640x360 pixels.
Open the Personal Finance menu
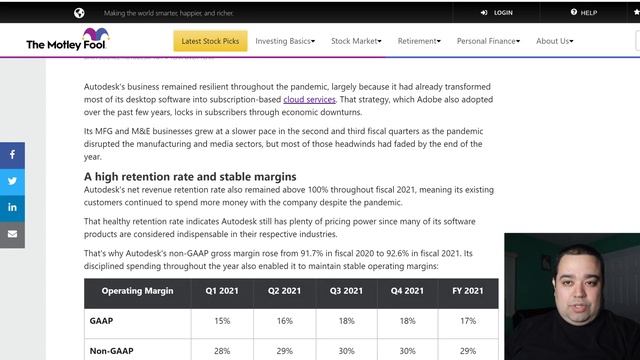(488, 41)
